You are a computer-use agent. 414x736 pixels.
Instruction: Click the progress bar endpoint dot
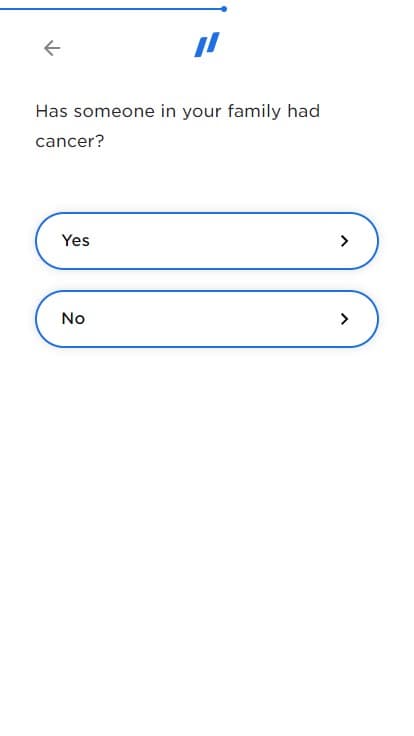[224, 9]
